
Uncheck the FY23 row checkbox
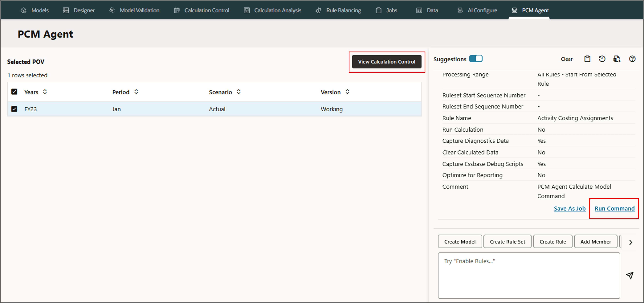click(14, 109)
